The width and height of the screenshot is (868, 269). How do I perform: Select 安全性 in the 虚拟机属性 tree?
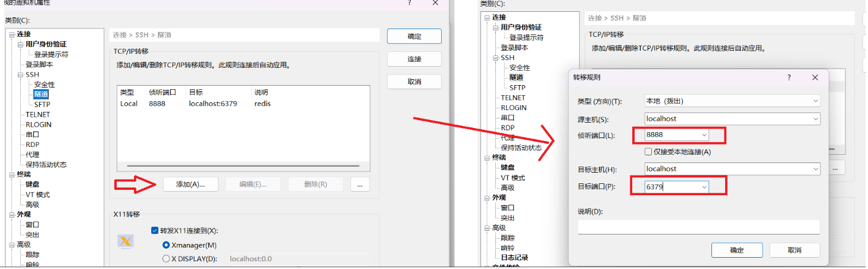point(45,85)
